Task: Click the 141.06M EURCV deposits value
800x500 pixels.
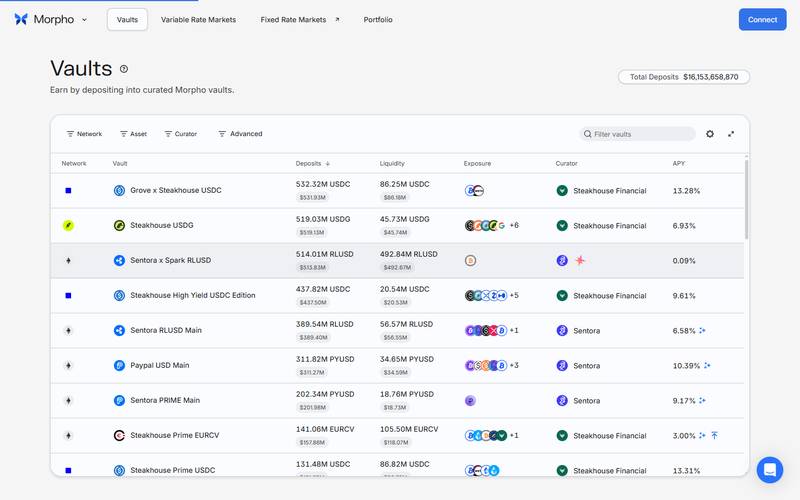Action: pyautogui.click(x=325, y=429)
